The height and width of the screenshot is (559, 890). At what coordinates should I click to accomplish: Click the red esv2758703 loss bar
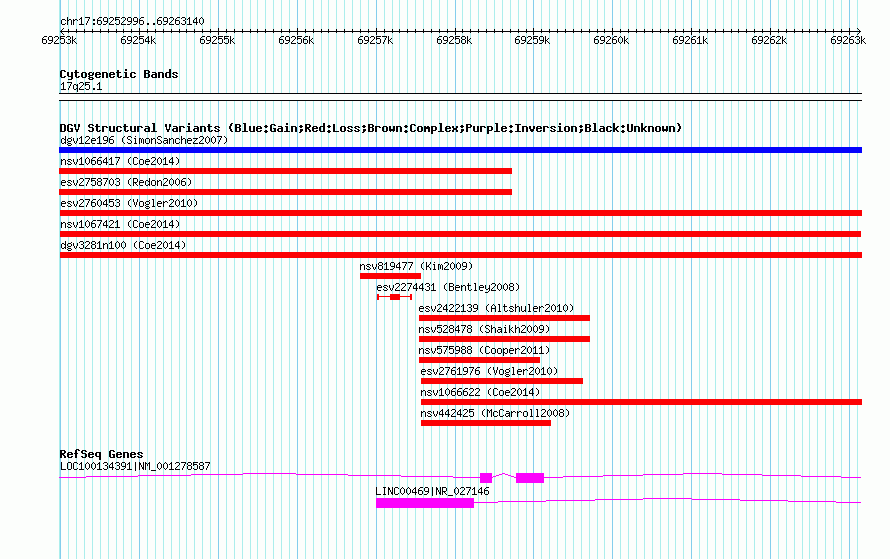286,192
